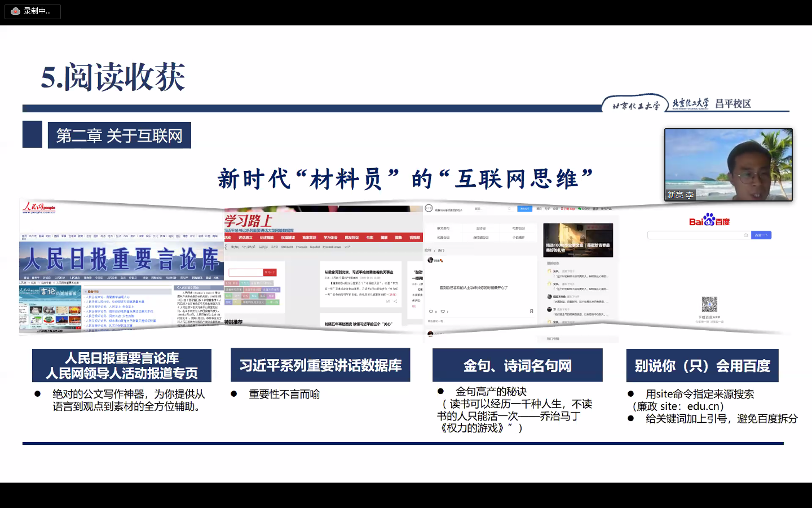Click the 金句、诗词名句网 blue label

(518, 365)
